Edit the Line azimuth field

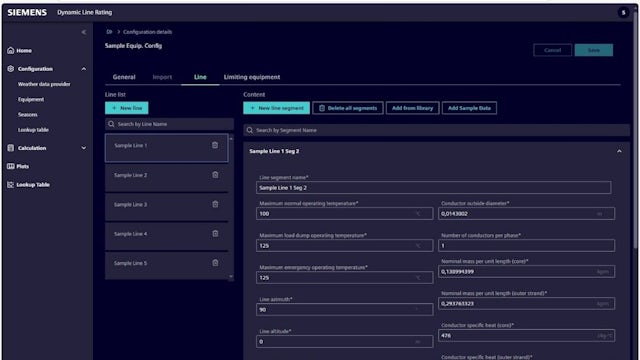tap(344, 310)
